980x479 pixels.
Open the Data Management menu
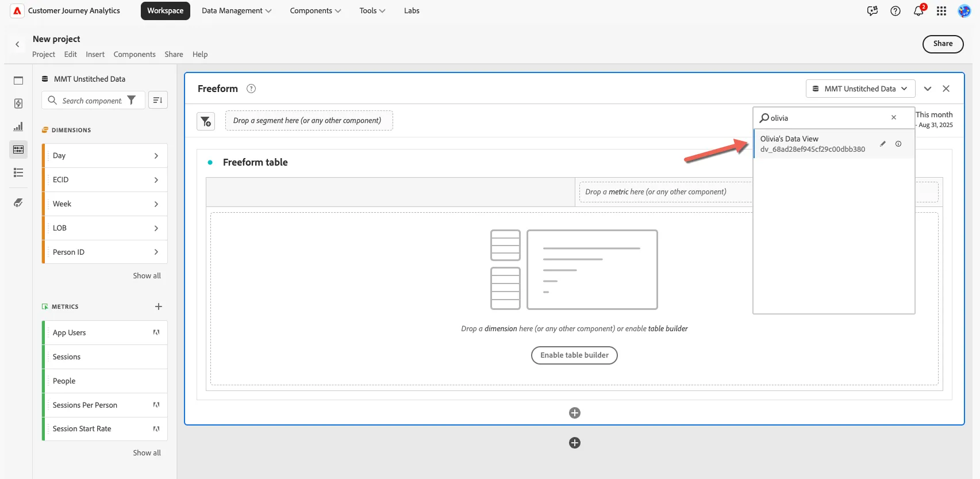pos(236,10)
